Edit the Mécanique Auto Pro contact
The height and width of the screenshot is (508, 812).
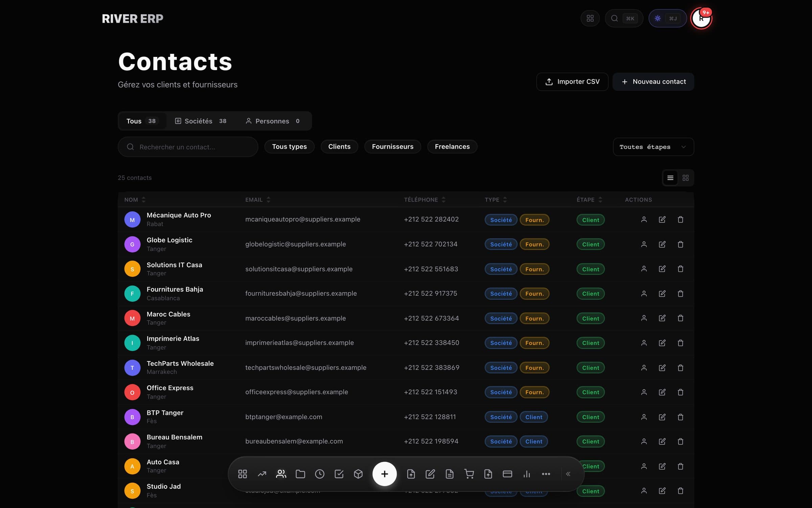coord(662,219)
